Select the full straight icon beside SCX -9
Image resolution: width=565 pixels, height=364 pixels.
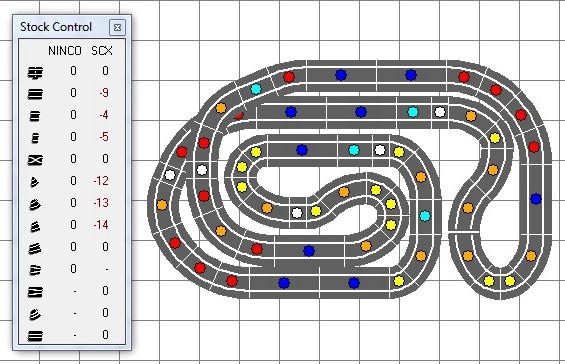click(x=35, y=94)
